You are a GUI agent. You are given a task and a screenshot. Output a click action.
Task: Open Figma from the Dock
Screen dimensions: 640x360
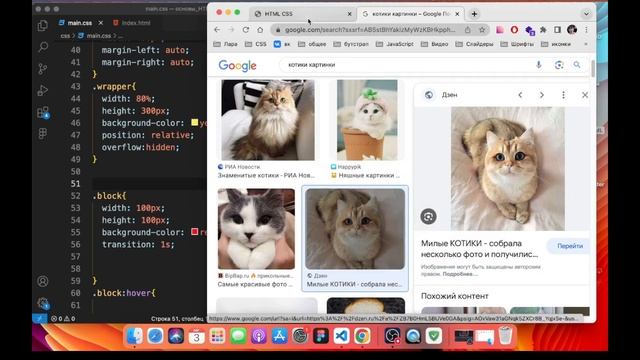coord(321,336)
